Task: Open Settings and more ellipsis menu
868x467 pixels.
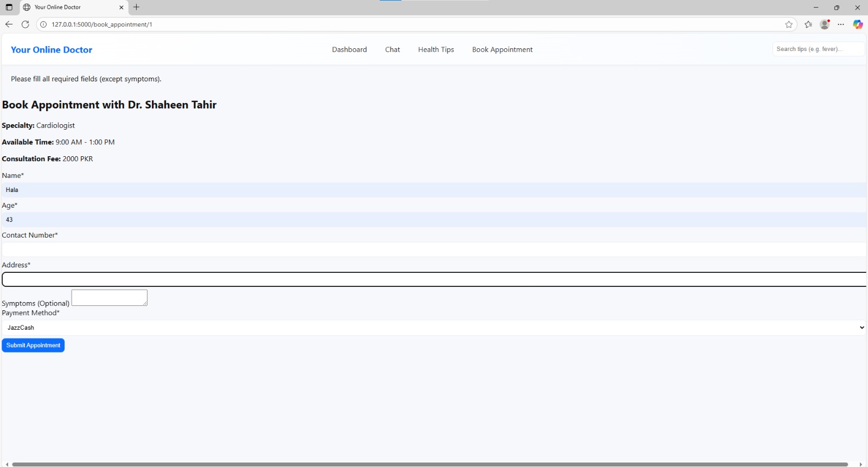Action: tap(841, 24)
